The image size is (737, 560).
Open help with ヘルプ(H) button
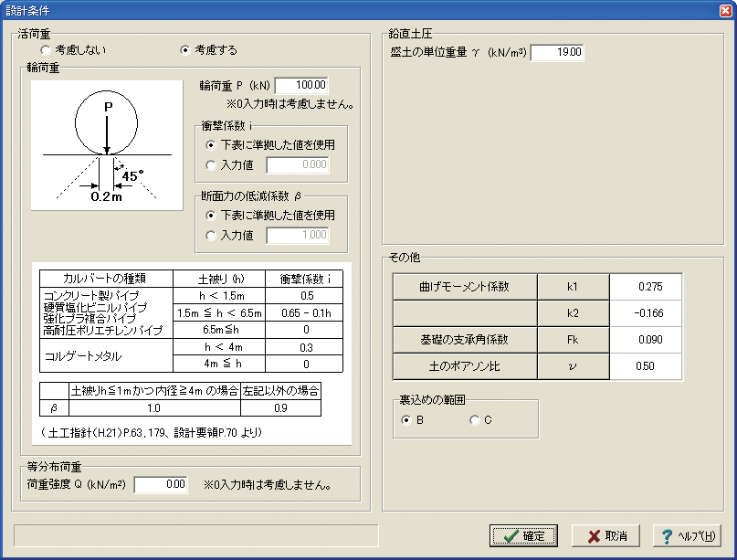click(x=687, y=536)
